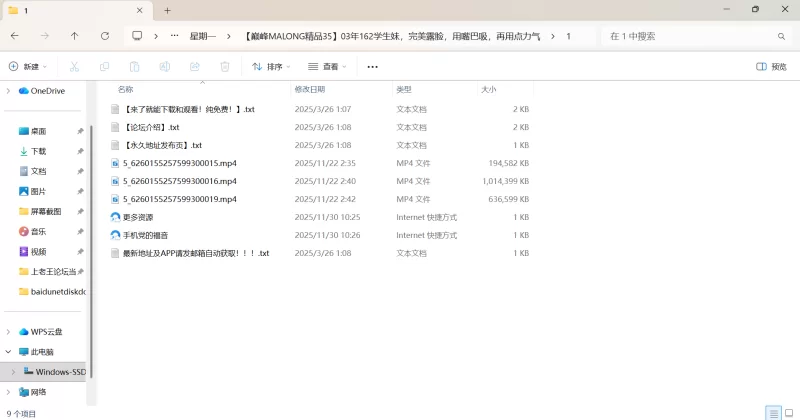The height and width of the screenshot is (420, 800).
Task: Open 桌面 in quick access
Action: point(39,131)
